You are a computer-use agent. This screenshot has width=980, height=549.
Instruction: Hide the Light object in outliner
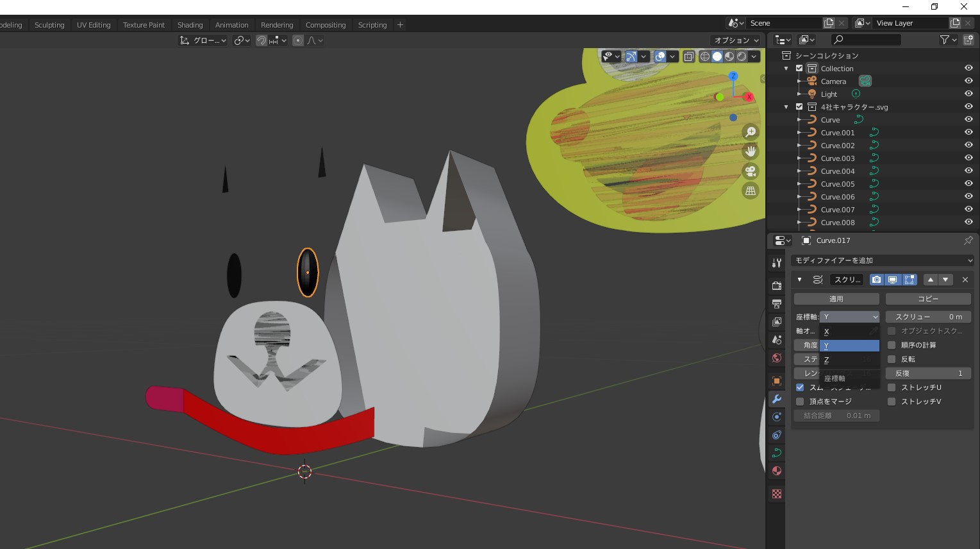point(968,94)
